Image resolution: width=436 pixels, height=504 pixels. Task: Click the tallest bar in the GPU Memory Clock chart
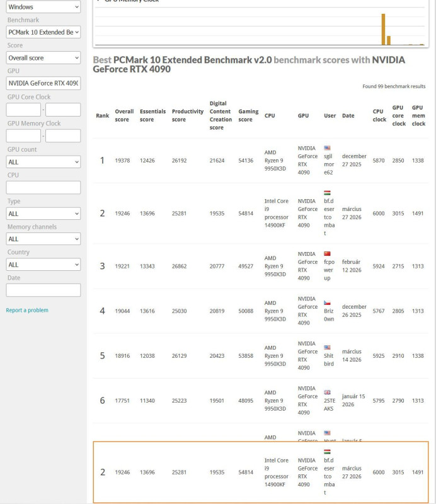click(383, 29)
